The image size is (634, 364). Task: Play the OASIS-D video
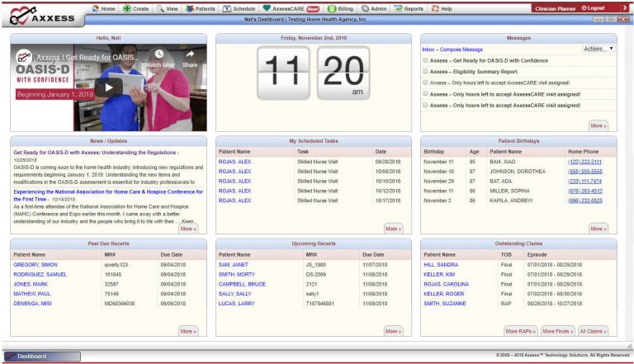(x=109, y=86)
